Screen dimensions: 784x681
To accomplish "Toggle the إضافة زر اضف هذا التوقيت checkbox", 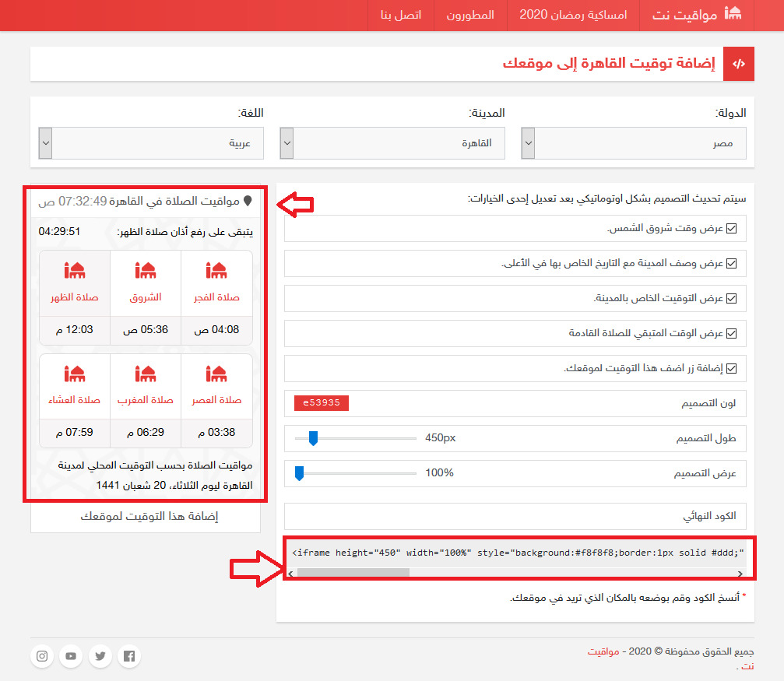I will click(x=732, y=368).
